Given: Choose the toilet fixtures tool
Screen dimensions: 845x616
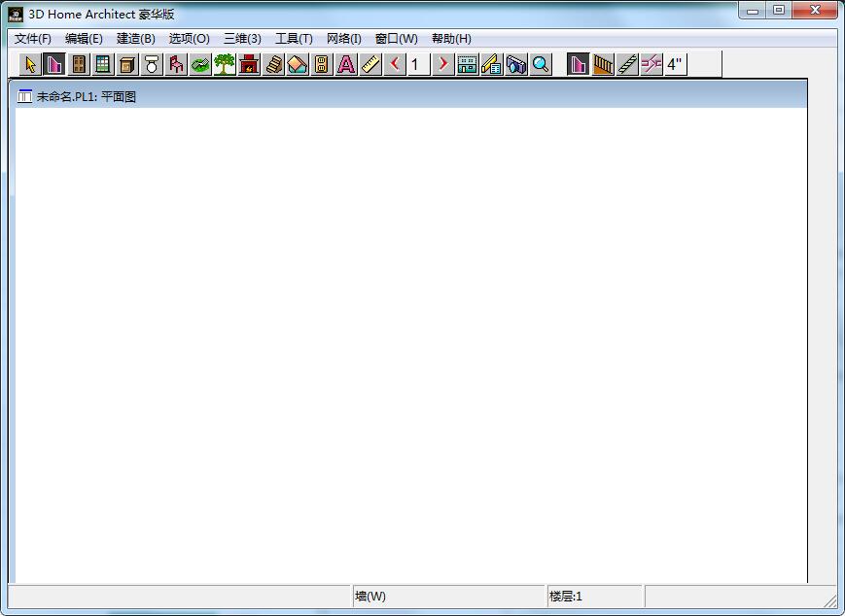Looking at the screenshot, I should (x=152, y=64).
